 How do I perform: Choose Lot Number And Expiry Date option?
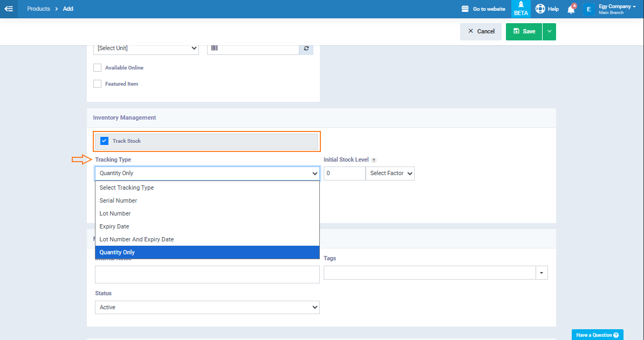coord(136,239)
